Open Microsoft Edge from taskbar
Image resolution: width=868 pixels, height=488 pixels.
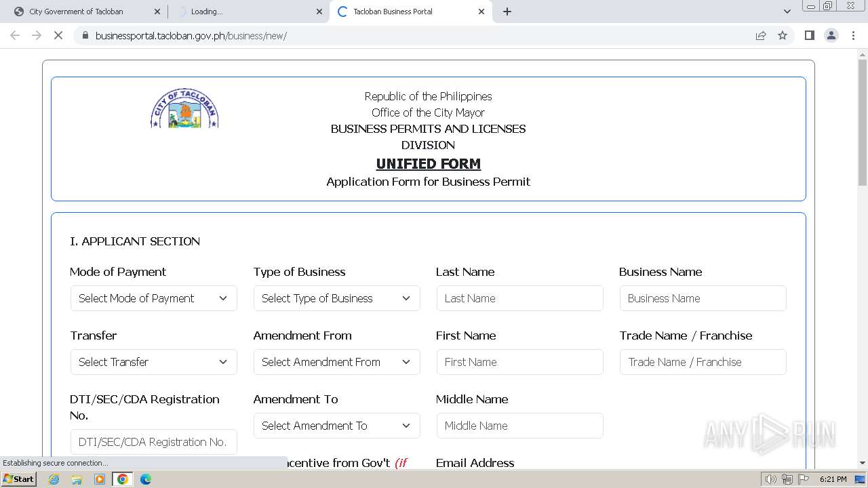click(x=146, y=479)
